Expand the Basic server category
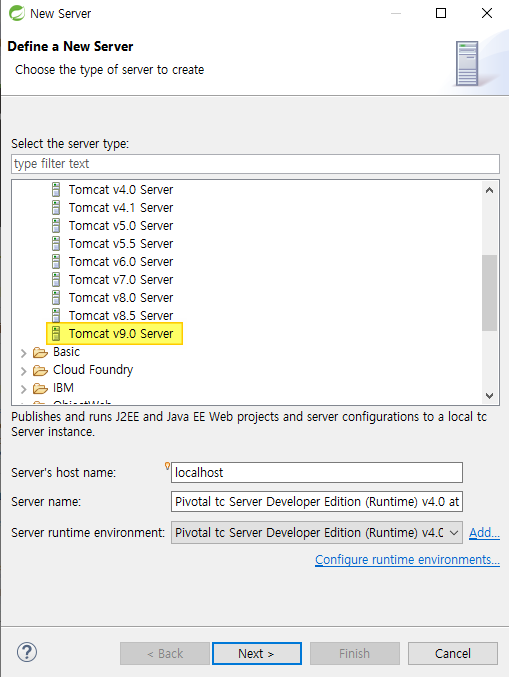Viewport: 509px width, 677px height. (24, 353)
